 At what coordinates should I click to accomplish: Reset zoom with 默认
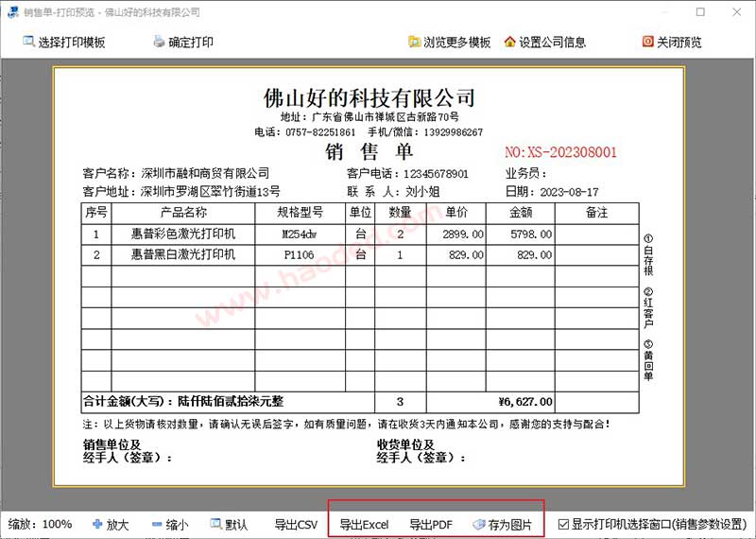click(229, 525)
